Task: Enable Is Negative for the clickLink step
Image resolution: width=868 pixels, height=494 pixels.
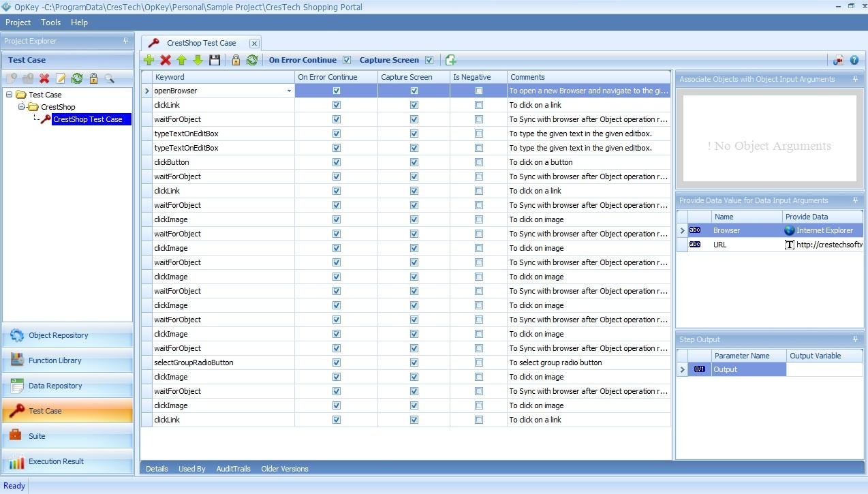Action: click(x=479, y=105)
